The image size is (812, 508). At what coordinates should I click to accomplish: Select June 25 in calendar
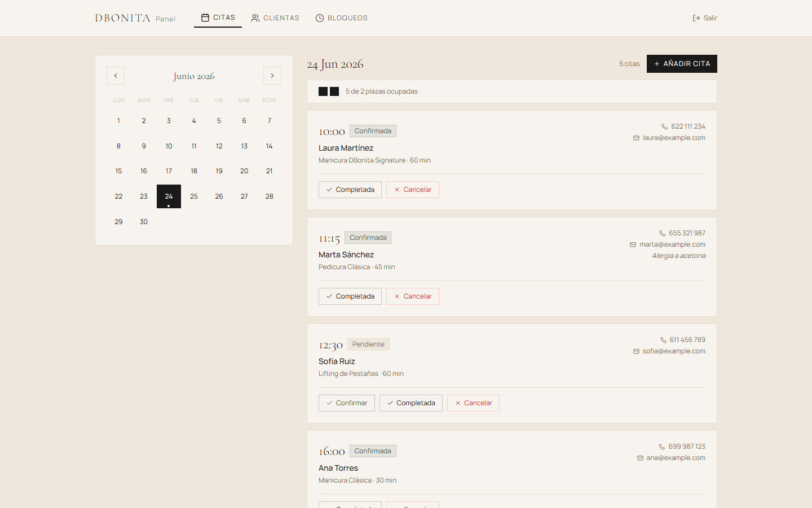pyautogui.click(x=194, y=196)
